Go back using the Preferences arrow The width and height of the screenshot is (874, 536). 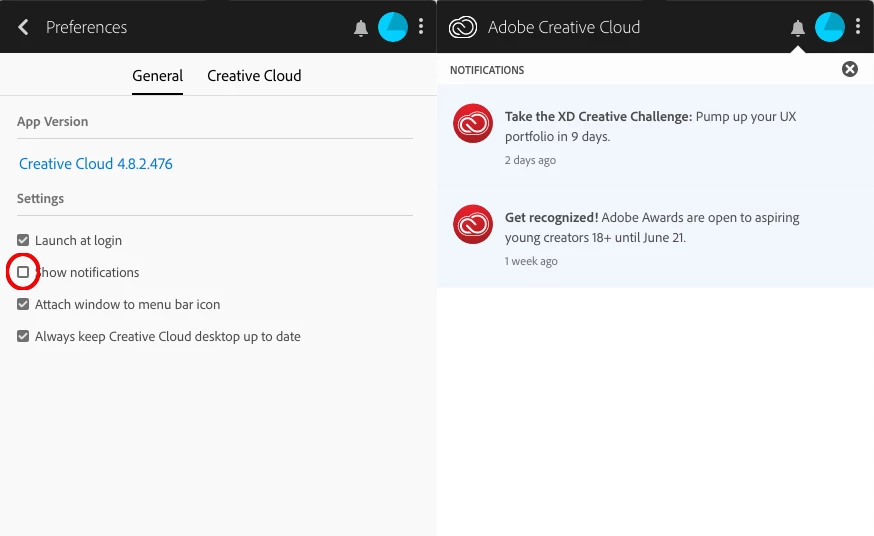23,27
